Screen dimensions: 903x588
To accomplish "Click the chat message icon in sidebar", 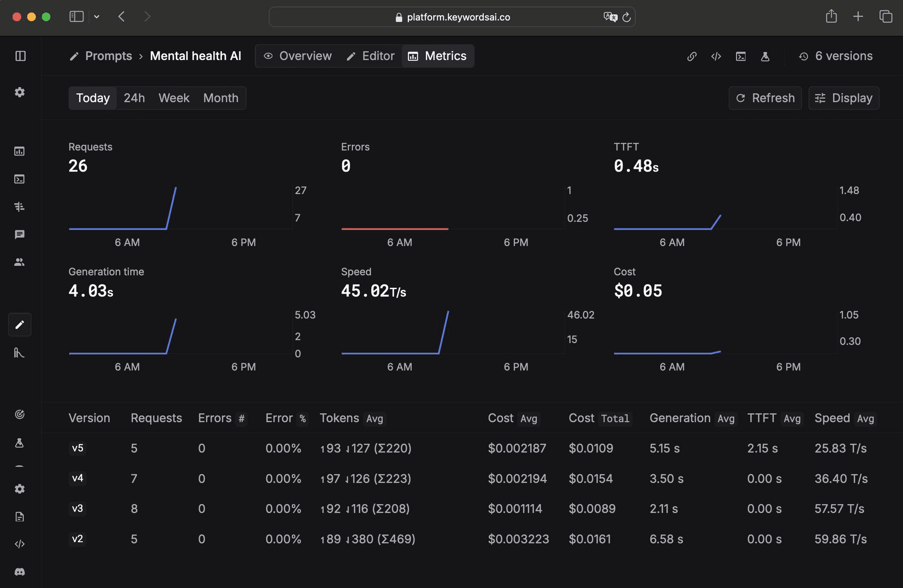I will [19, 234].
